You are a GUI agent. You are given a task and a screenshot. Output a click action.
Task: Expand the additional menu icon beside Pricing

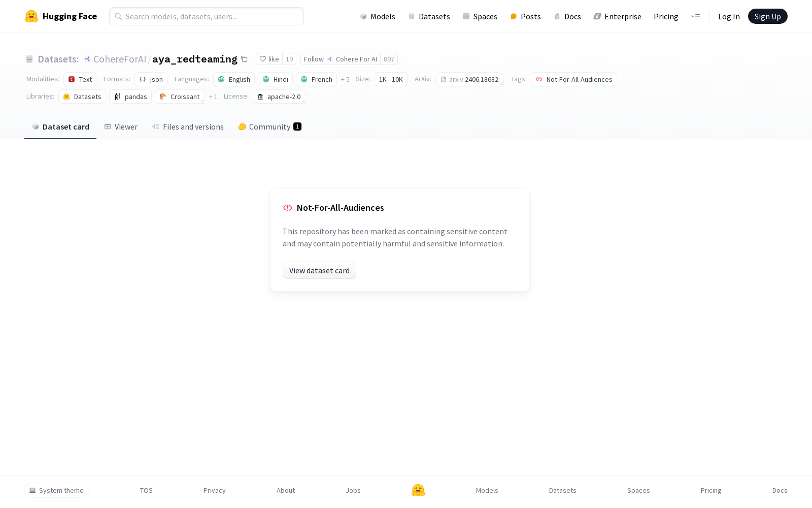coord(695,16)
